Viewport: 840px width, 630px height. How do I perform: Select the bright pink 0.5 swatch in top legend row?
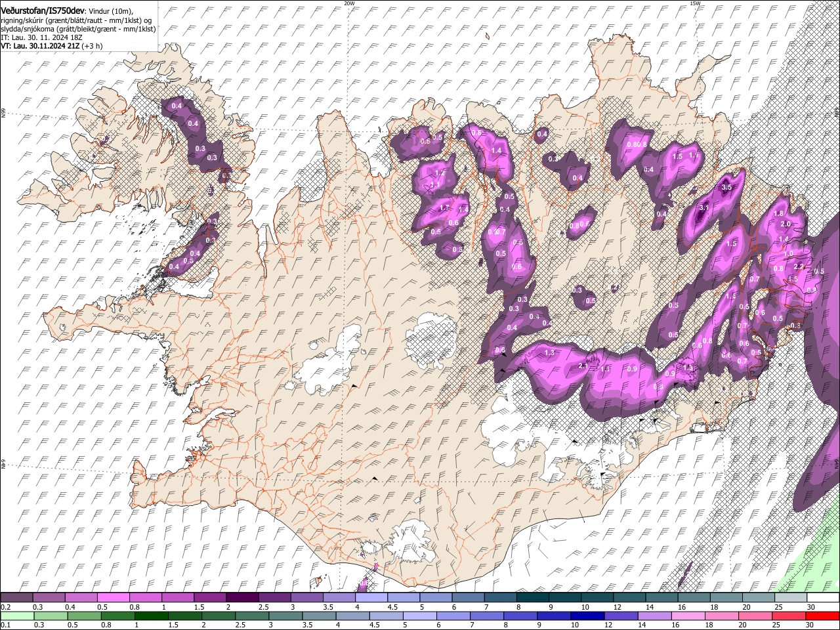[113, 598]
